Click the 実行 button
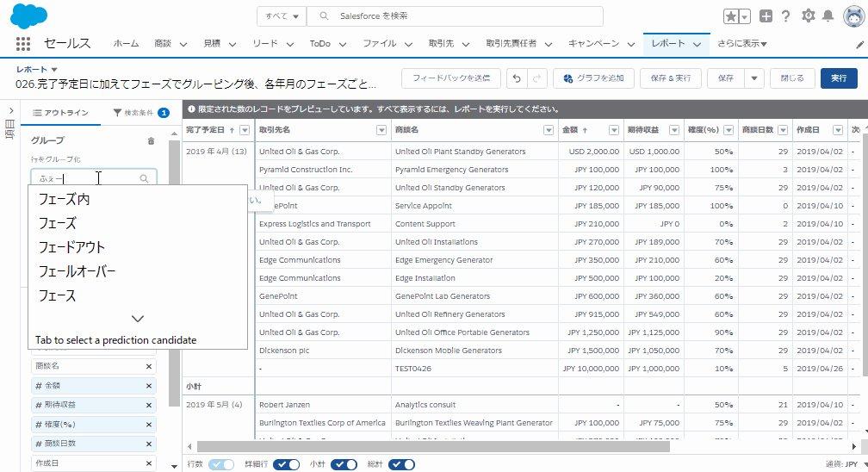The height and width of the screenshot is (472, 868). [839, 78]
